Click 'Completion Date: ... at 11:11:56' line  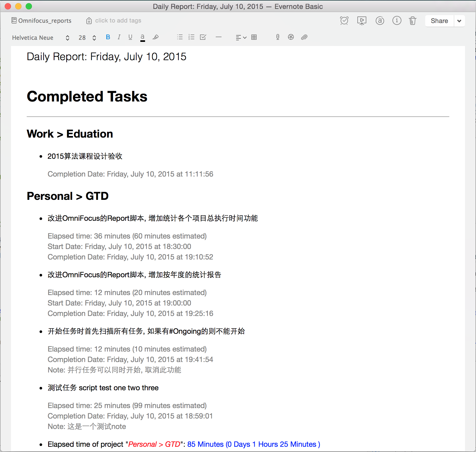click(x=130, y=174)
